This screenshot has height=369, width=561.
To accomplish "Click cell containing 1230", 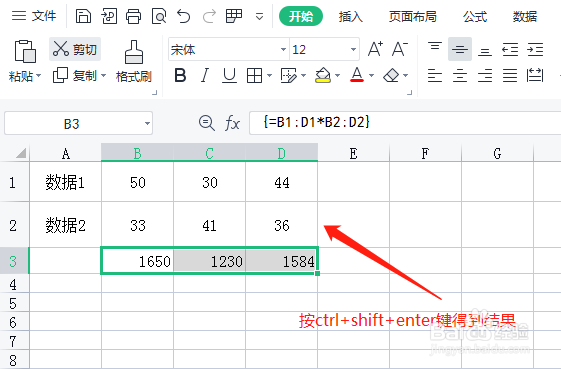I will point(210,261).
